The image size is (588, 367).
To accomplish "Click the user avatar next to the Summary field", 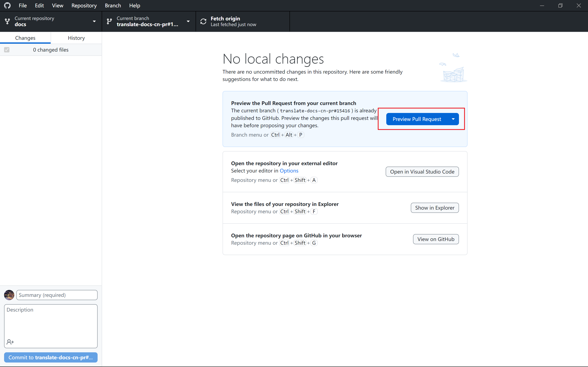I will point(9,295).
